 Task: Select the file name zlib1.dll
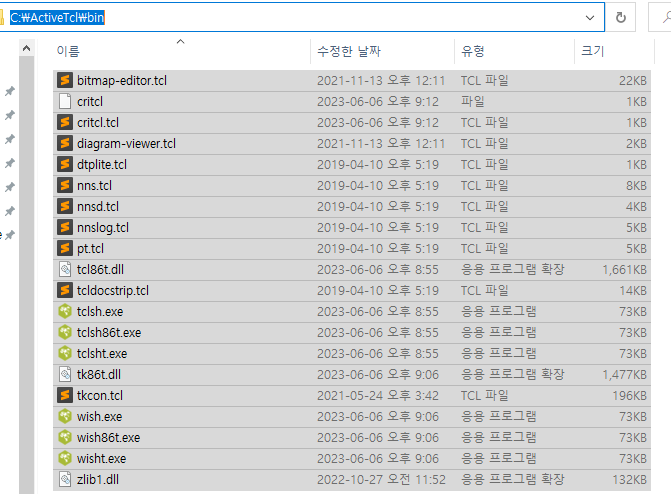[98, 479]
